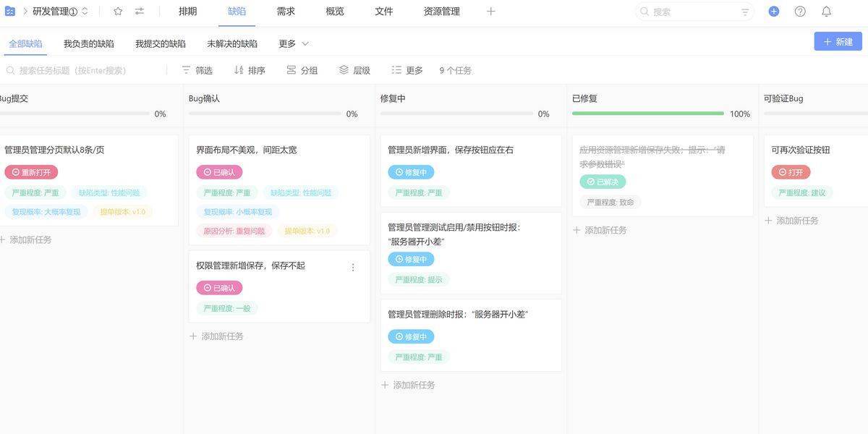Screen dimensions: 868x434
Task: Open the 重新打开 status dropdown
Action: 31,172
